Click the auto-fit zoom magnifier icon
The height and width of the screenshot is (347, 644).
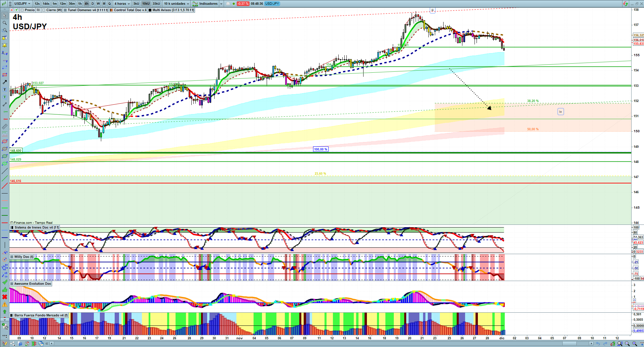[620, 344]
